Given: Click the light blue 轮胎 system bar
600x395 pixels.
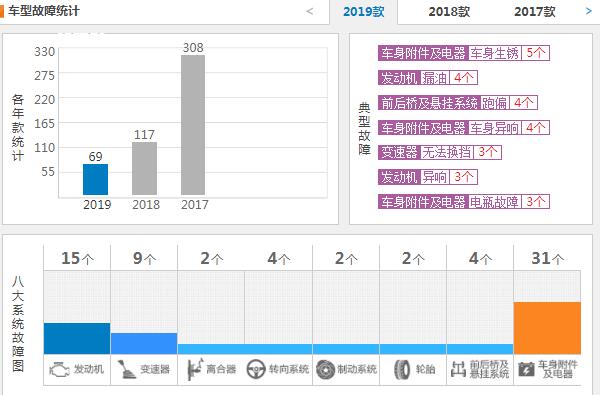Looking at the screenshot, I should point(413,349).
